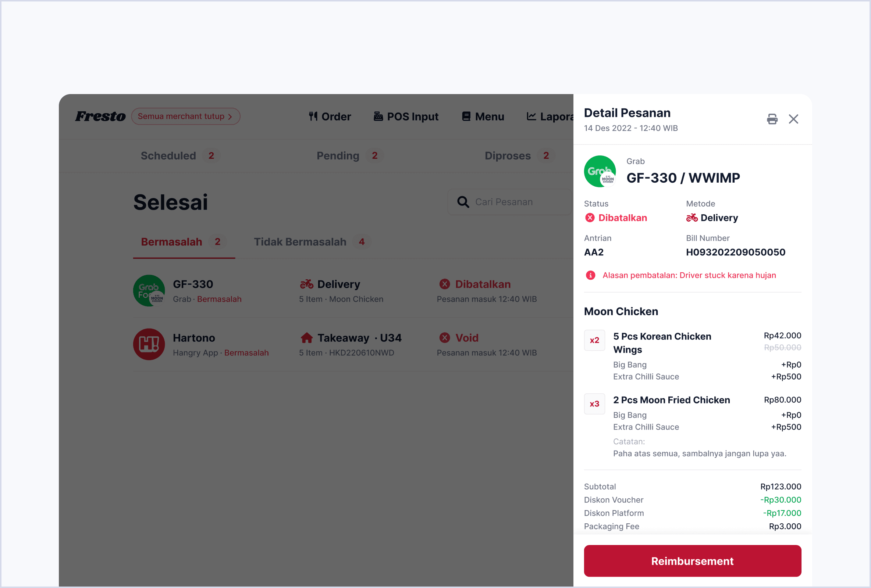Click the Grab Moon Chicken logo in detail panel

[x=600, y=172]
